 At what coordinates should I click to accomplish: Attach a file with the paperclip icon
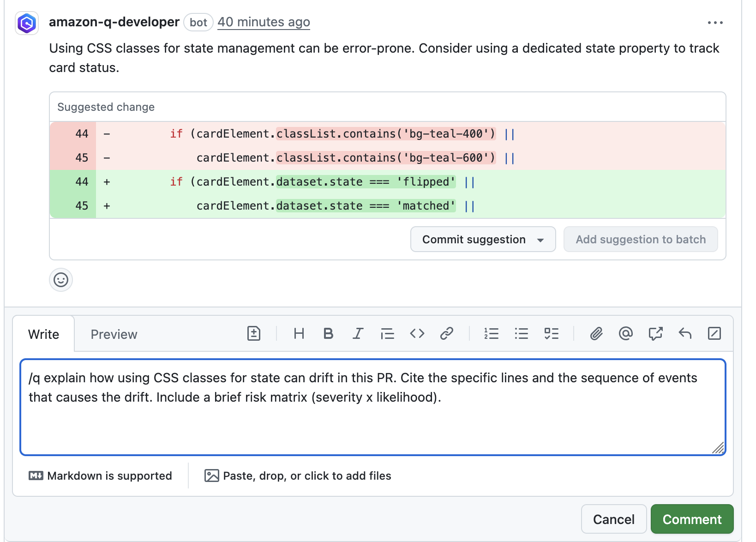click(x=596, y=333)
